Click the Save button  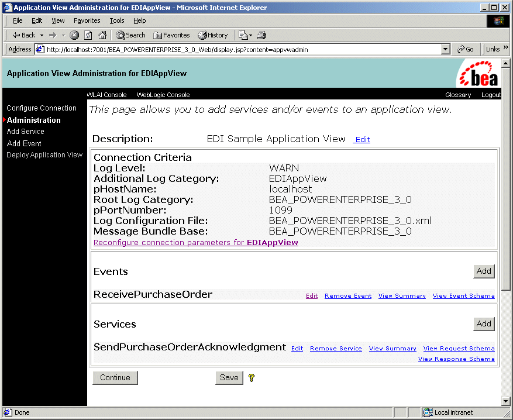229,378
